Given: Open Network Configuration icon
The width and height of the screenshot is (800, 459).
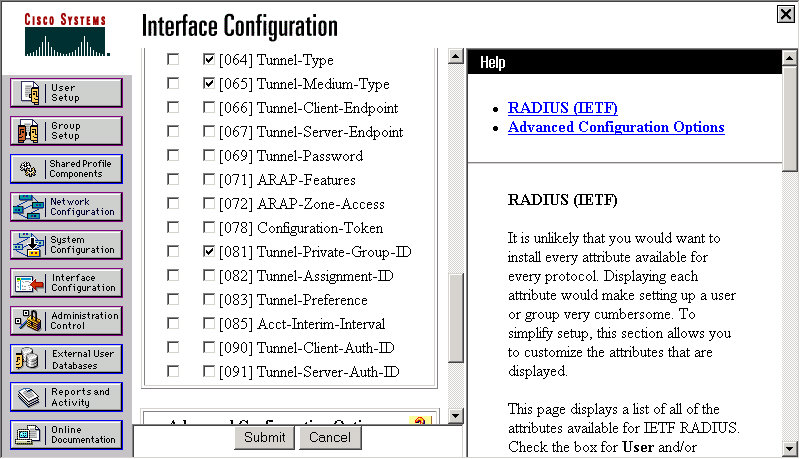Looking at the screenshot, I should (x=29, y=207).
